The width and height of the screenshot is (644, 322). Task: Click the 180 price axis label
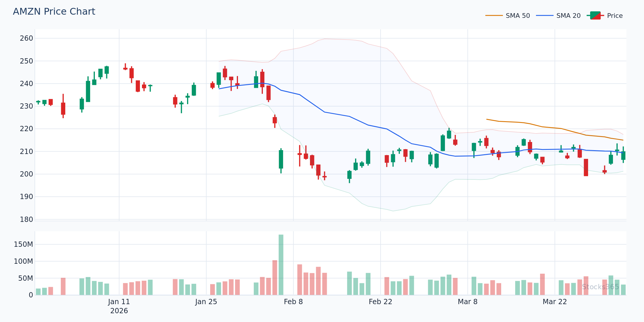coord(26,219)
